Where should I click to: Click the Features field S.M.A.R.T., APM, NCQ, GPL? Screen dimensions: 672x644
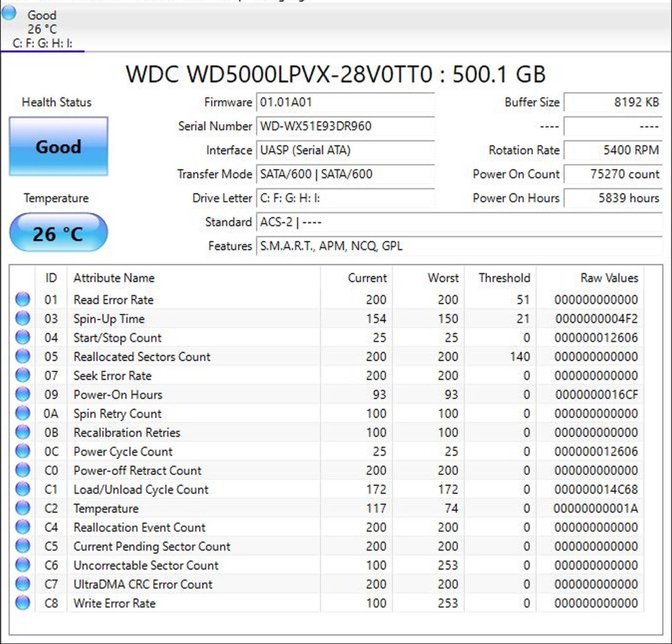pos(459,246)
